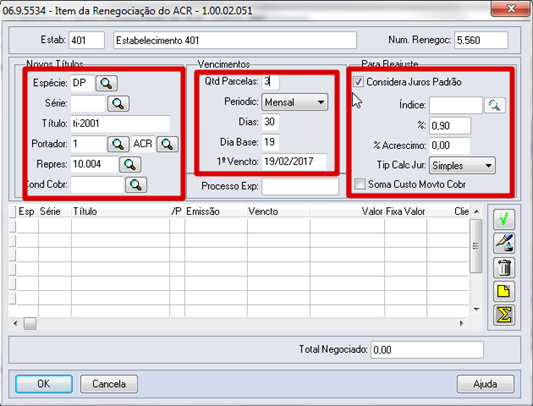The image size is (533, 406).
Task: Open the Cond Cobr lookup magnifier
Action: (136, 185)
